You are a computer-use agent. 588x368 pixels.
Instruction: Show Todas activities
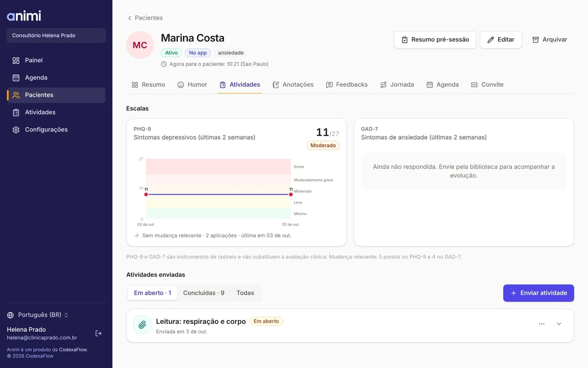(x=245, y=293)
